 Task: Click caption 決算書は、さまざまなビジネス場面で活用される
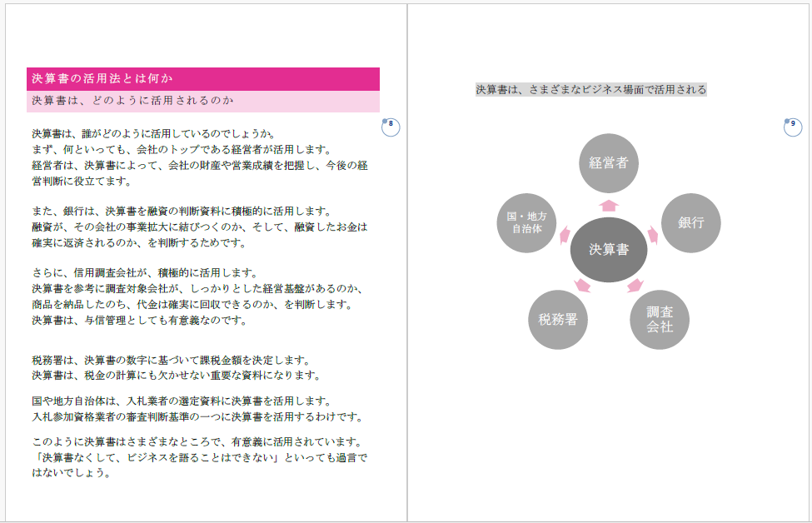[590, 90]
